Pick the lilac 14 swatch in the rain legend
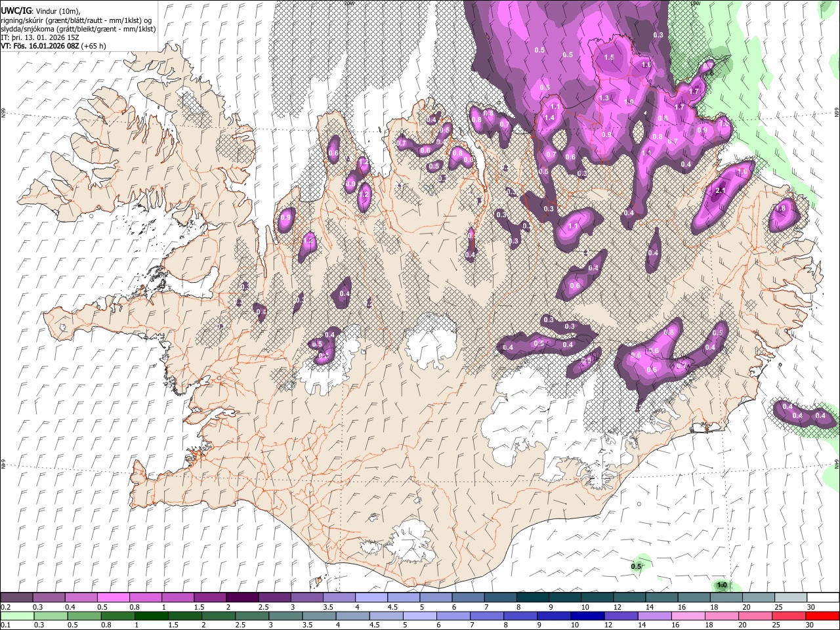The height and width of the screenshot is (630, 840). click(x=654, y=616)
